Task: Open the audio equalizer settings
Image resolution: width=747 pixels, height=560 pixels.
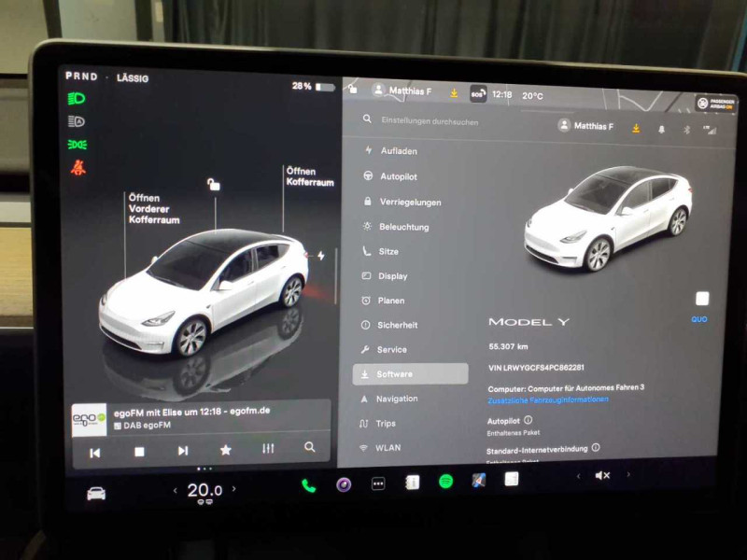Action: 268,448
